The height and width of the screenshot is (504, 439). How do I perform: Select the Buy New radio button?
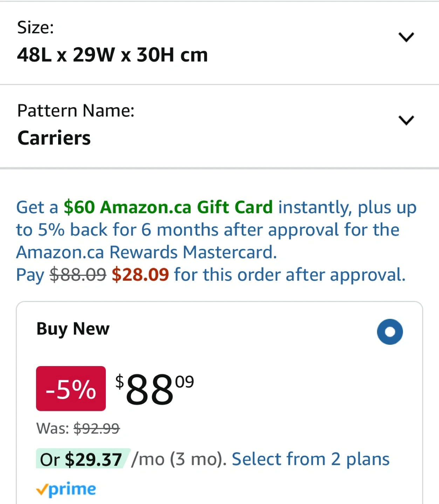(390, 331)
